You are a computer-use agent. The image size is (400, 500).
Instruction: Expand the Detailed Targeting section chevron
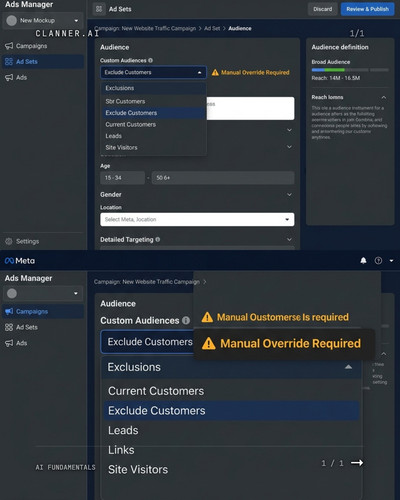pyautogui.click(x=289, y=239)
